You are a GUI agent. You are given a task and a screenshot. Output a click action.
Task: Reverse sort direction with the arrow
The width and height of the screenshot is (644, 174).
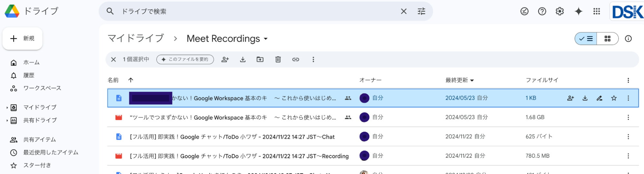click(130, 80)
